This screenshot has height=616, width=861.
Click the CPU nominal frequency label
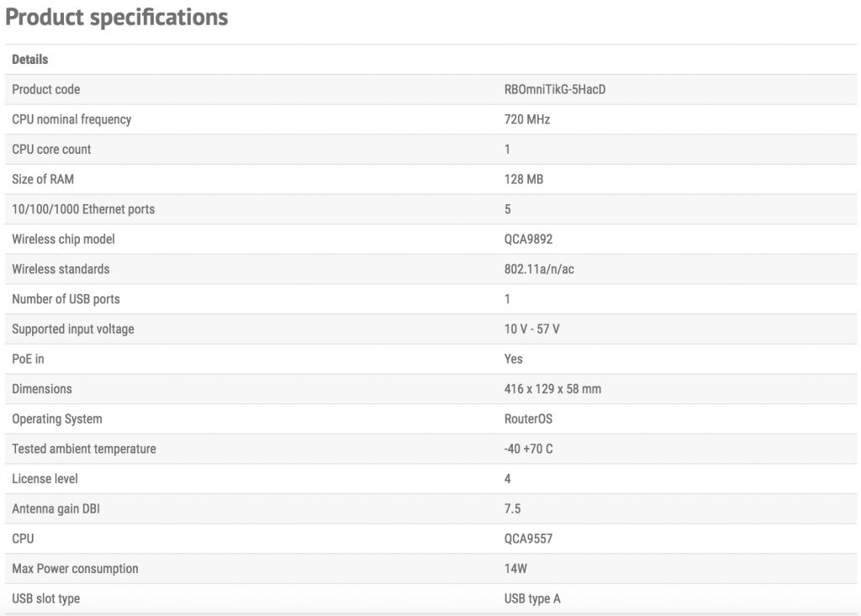point(71,119)
